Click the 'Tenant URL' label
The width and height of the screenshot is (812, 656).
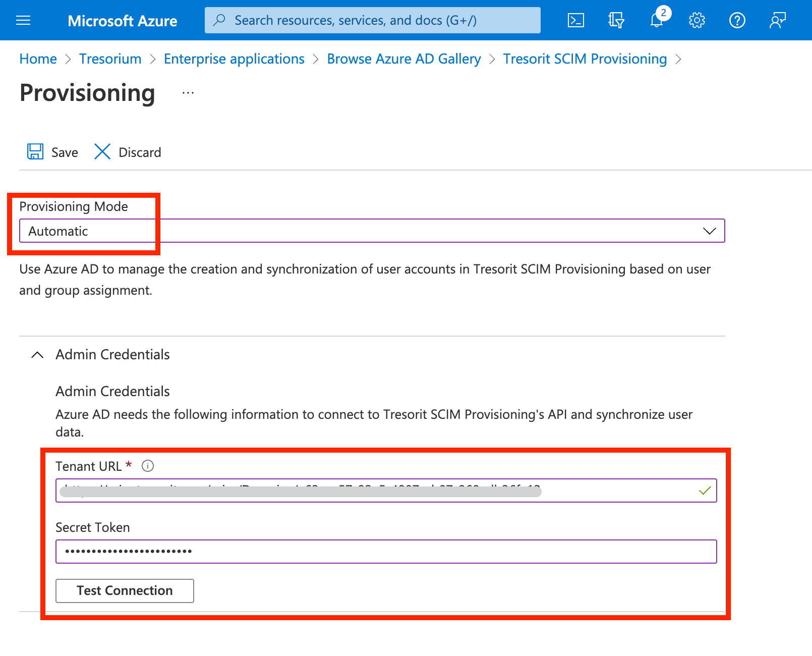click(89, 466)
